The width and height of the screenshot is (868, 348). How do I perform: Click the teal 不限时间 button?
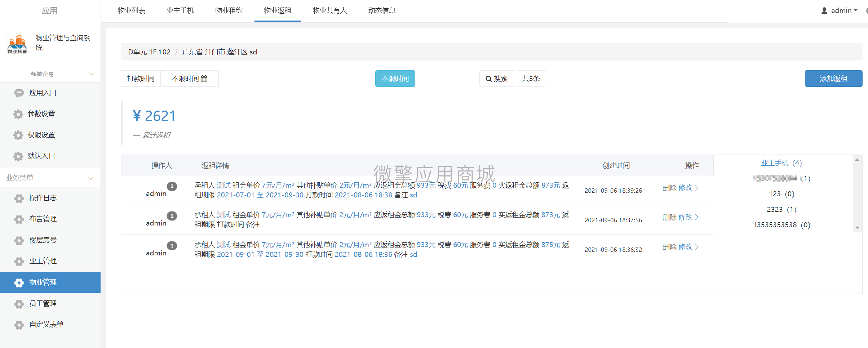point(395,79)
